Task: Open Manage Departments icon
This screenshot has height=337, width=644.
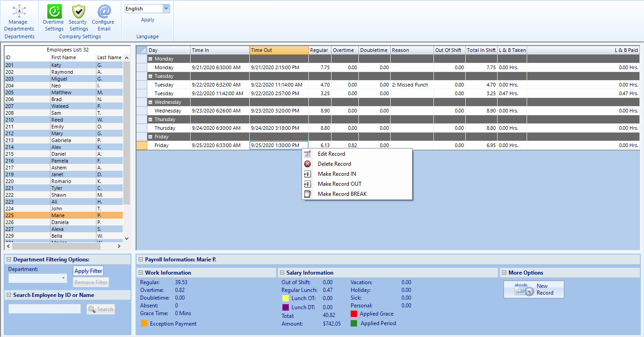Action: [x=19, y=11]
